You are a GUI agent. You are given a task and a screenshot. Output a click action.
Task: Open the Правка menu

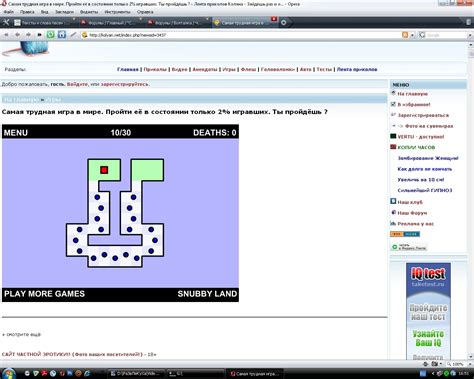[27, 12]
